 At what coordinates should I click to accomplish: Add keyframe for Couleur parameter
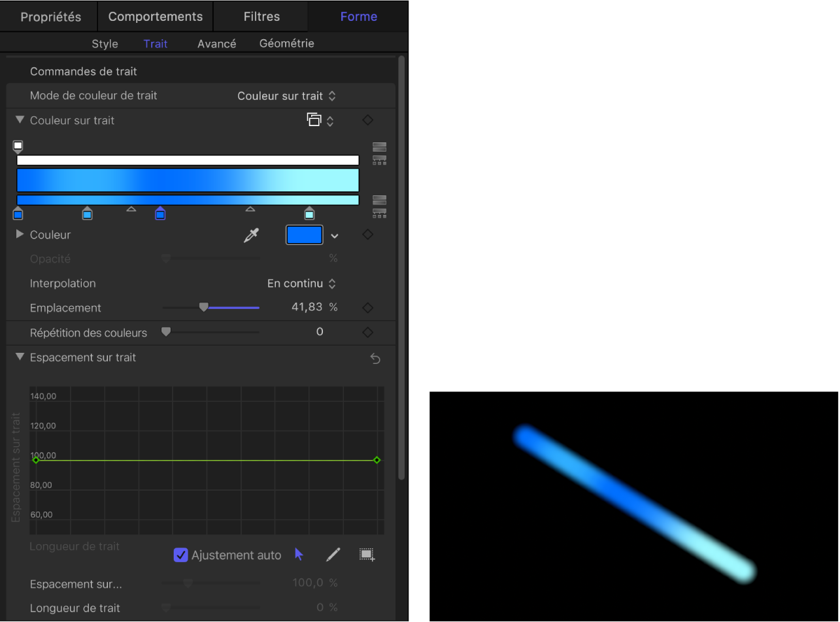(368, 235)
